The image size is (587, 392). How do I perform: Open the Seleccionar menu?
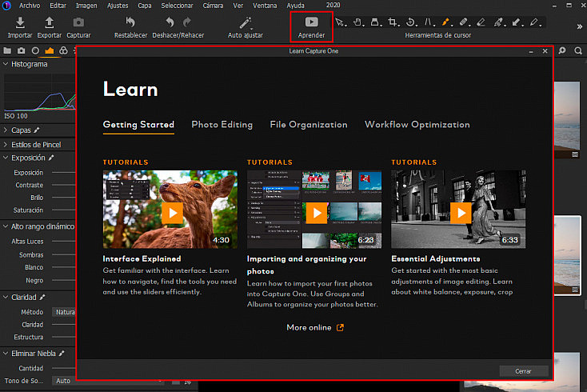coord(177,6)
